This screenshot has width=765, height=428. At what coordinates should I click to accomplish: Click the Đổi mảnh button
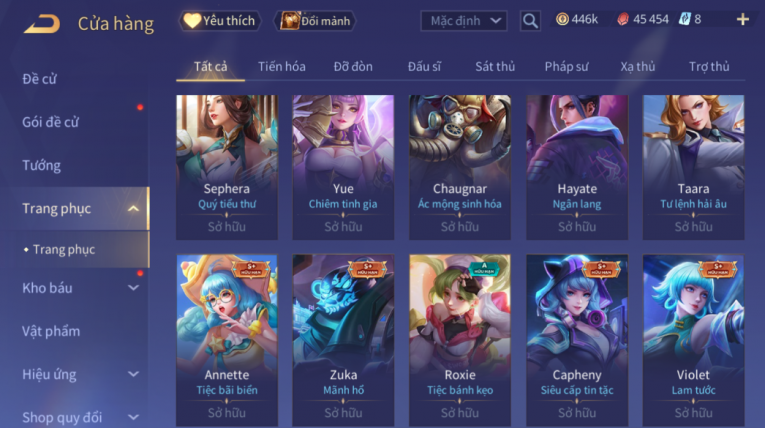tap(315, 20)
